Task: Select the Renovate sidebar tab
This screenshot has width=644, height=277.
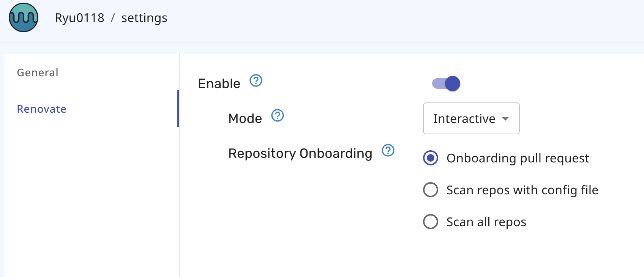Action: click(42, 109)
